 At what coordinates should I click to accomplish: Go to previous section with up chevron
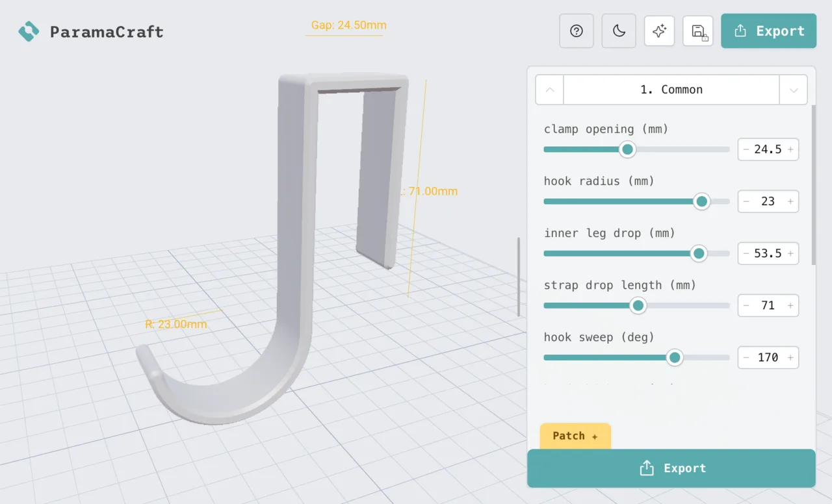[550, 90]
